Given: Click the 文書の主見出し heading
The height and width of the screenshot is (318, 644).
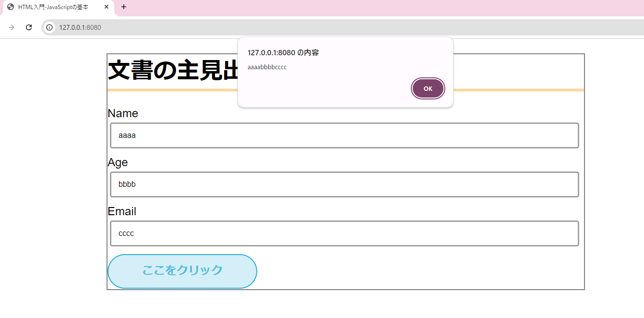Looking at the screenshot, I should [173, 71].
